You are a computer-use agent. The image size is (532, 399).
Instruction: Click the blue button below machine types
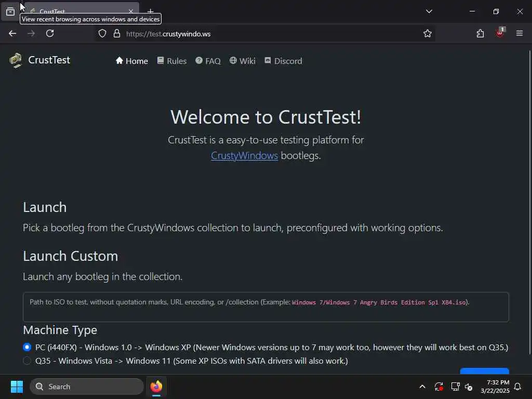click(485, 371)
